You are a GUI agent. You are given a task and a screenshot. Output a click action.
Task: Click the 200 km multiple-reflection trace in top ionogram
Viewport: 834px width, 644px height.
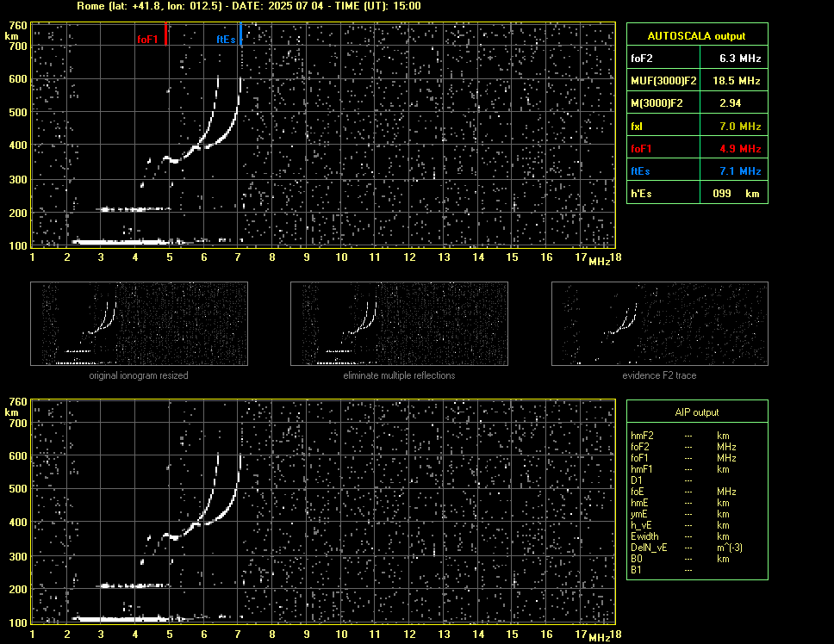click(135, 209)
